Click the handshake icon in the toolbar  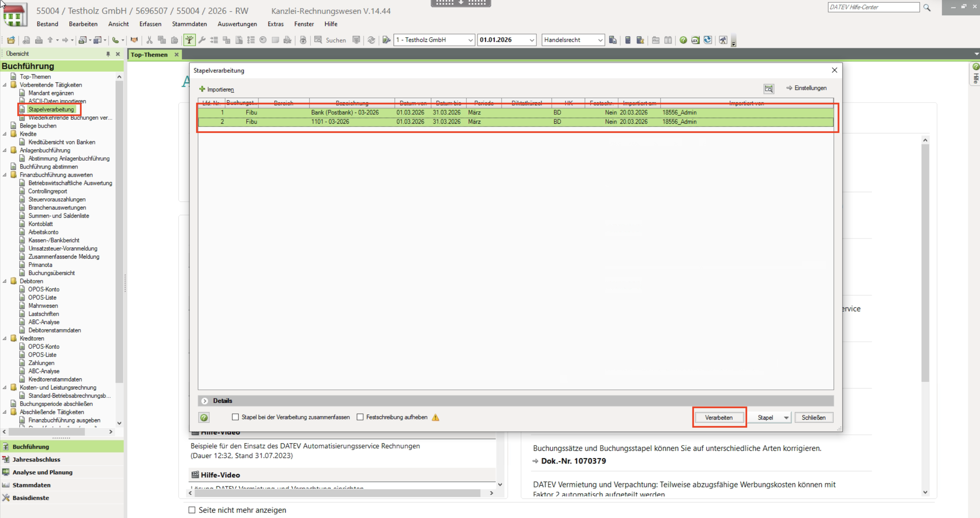(134, 40)
